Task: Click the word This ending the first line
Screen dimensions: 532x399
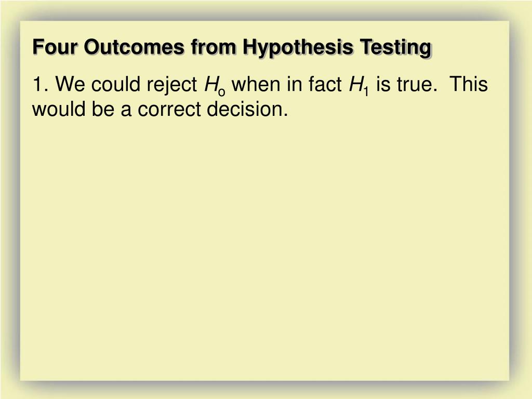Action: pyautogui.click(x=469, y=84)
